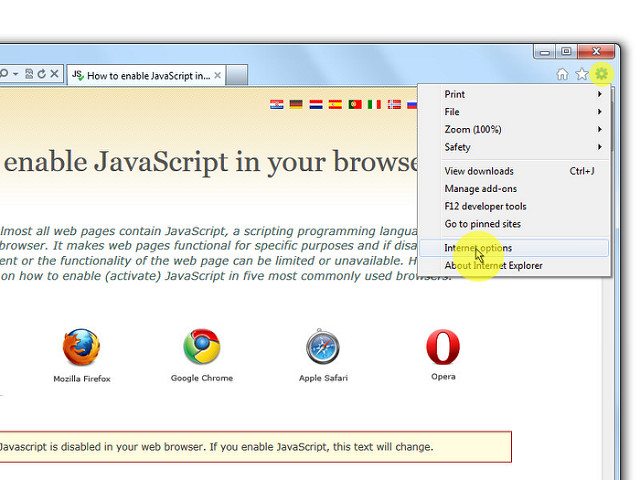Select the 'How to enable JavaScript' tab
This screenshot has height=480, width=640.
pos(146,75)
